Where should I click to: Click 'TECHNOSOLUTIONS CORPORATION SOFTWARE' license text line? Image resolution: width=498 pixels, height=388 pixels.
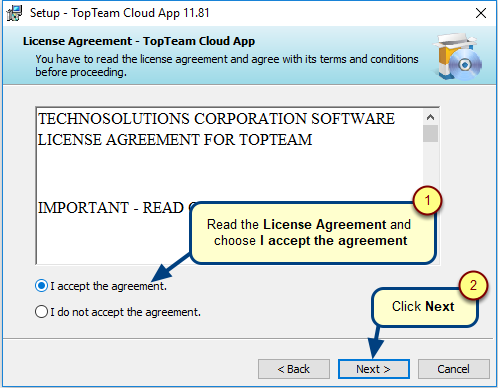[x=216, y=119]
